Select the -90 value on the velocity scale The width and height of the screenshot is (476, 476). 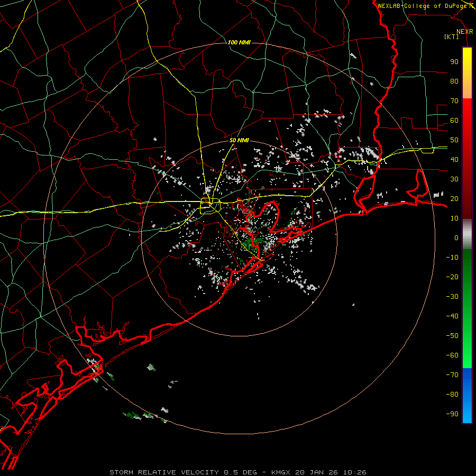click(x=452, y=414)
